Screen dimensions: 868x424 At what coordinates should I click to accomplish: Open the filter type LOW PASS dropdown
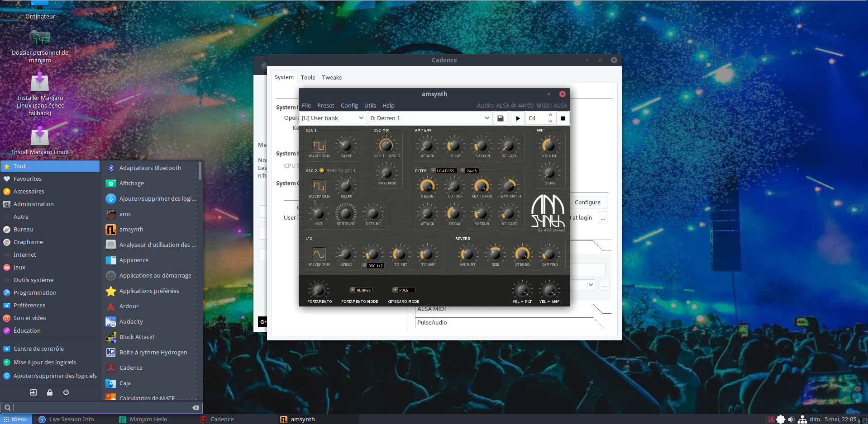pyautogui.click(x=443, y=171)
